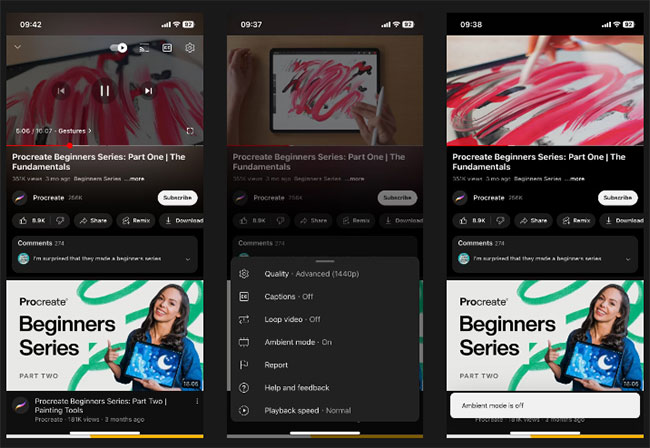Toggle Ambient mode · On menu option
The height and width of the screenshot is (448, 650).
click(x=325, y=342)
